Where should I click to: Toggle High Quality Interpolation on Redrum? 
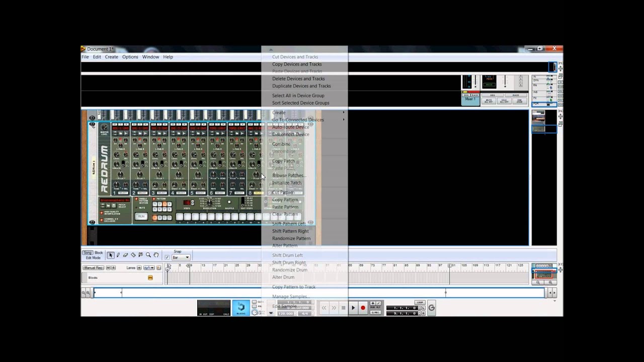click(102, 213)
